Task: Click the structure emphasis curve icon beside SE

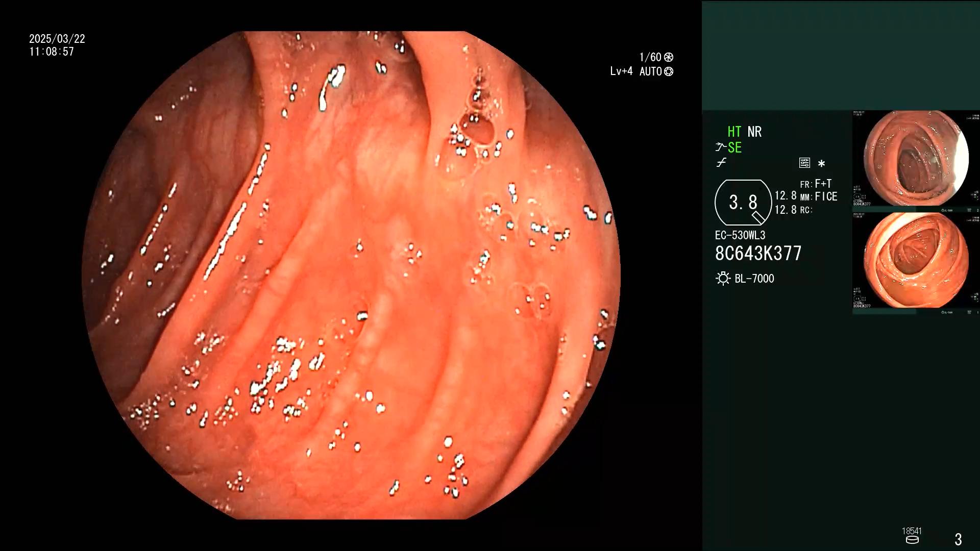Action: tap(720, 147)
